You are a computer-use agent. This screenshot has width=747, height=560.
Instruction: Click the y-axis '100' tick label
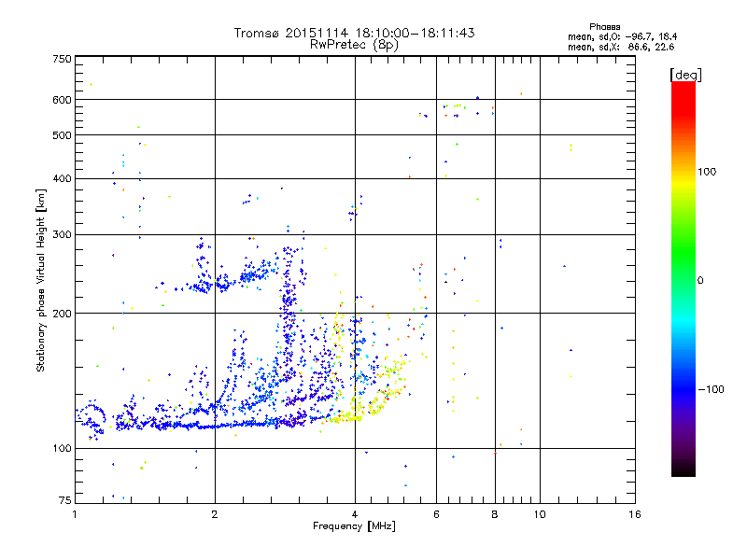(62, 449)
